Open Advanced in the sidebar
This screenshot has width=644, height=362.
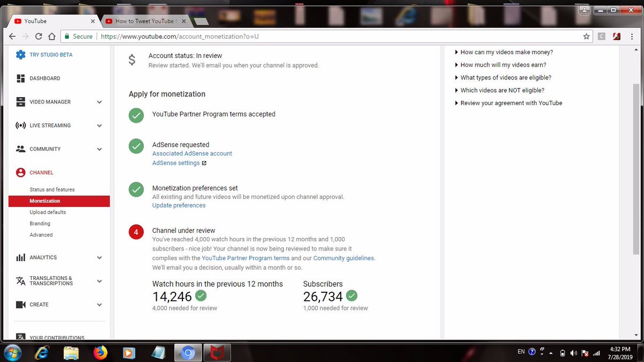[41, 235]
